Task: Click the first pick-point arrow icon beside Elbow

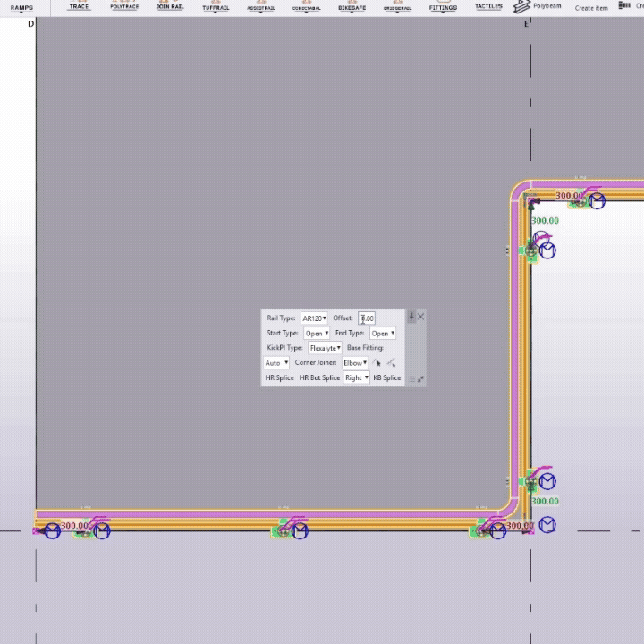Action: coord(377,363)
